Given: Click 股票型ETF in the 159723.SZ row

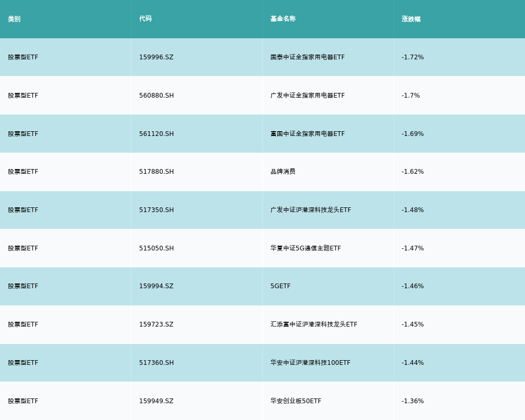Looking at the screenshot, I should coord(23,324).
